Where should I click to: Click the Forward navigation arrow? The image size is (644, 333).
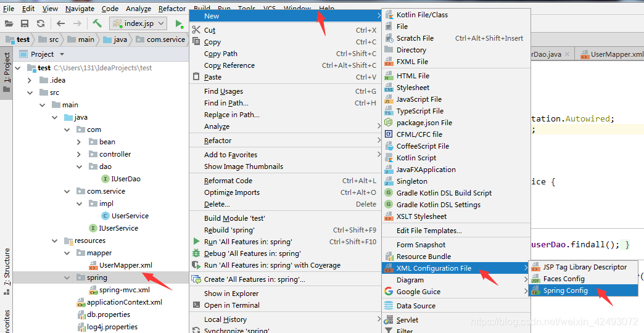[x=77, y=23]
